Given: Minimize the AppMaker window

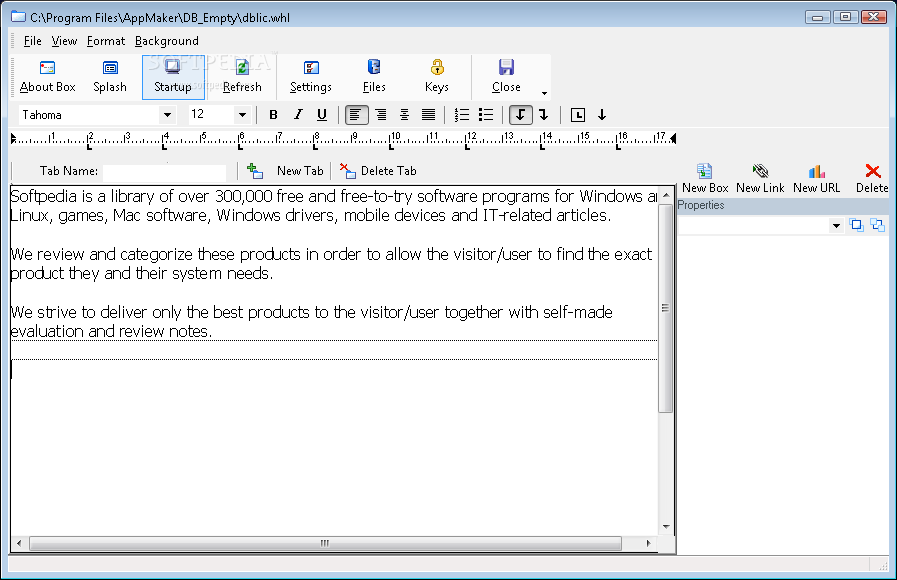Looking at the screenshot, I should click(x=817, y=17).
